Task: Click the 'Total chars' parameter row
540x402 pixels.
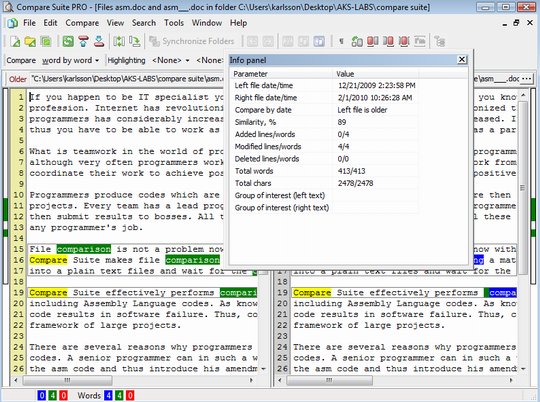Action: 325,183
